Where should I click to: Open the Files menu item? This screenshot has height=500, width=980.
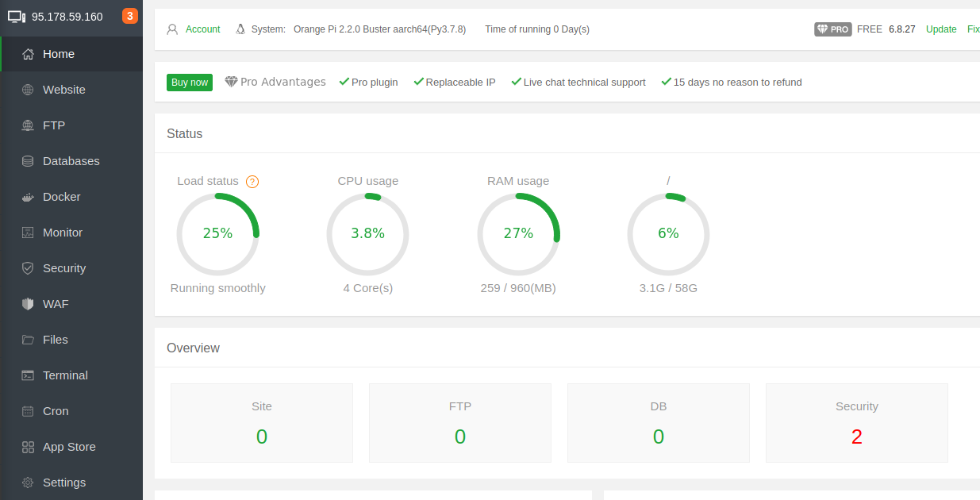pyautogui.click(x=55, y=340)
